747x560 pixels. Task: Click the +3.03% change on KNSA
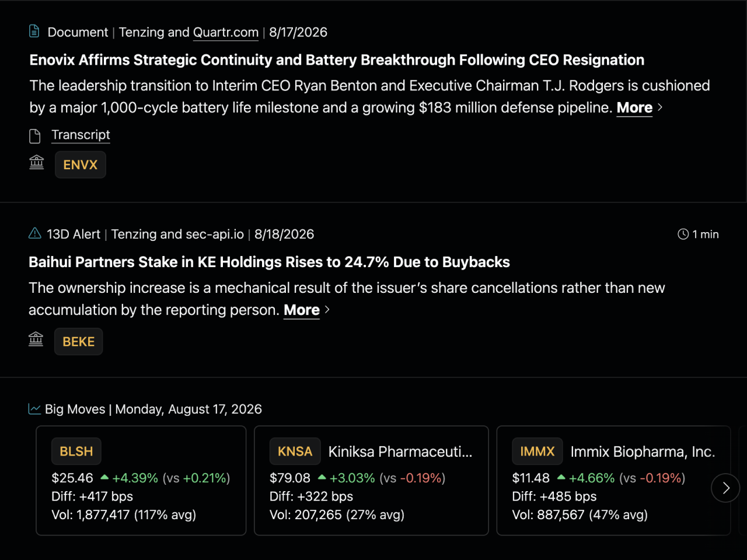click(x=352, y=478)
